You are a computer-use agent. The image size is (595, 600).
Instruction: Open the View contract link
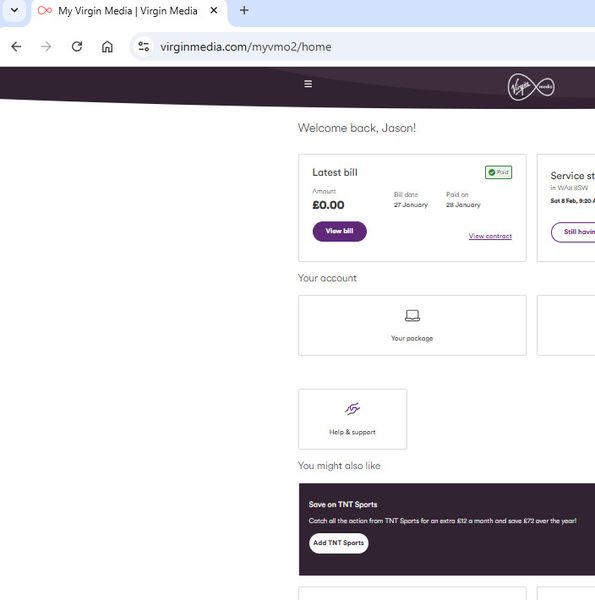490,236
